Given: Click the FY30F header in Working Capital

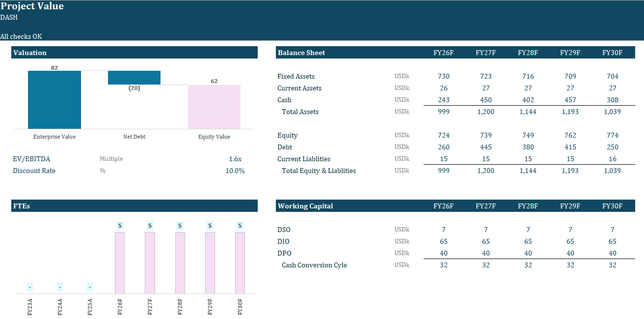Looking at the screenshot, I should click(612, 205).
